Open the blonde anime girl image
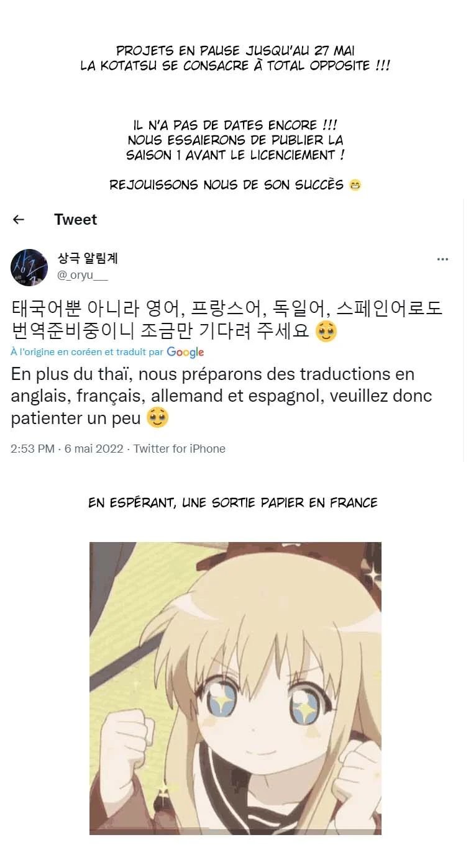The height and width of the screenshot is (868, 471). (x=236, y=689)
